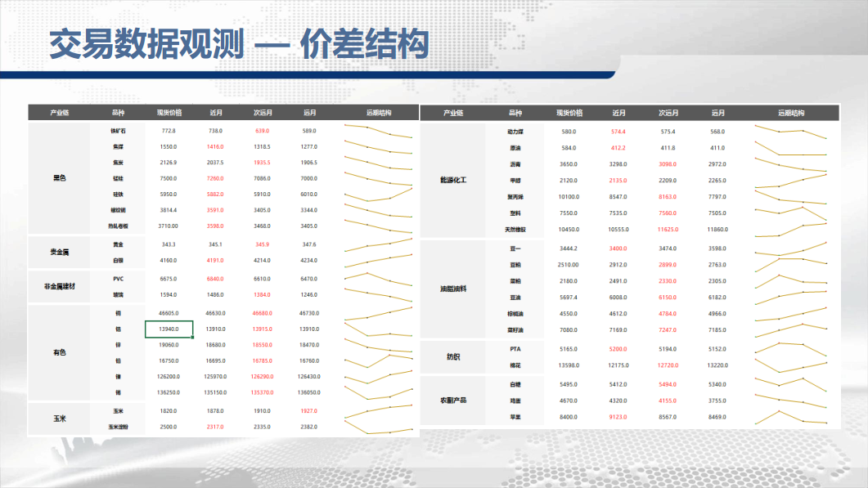Viewport: 868px width, 488px height.
Task: Select the 天然橡胶 product cell
Action: 515,230
